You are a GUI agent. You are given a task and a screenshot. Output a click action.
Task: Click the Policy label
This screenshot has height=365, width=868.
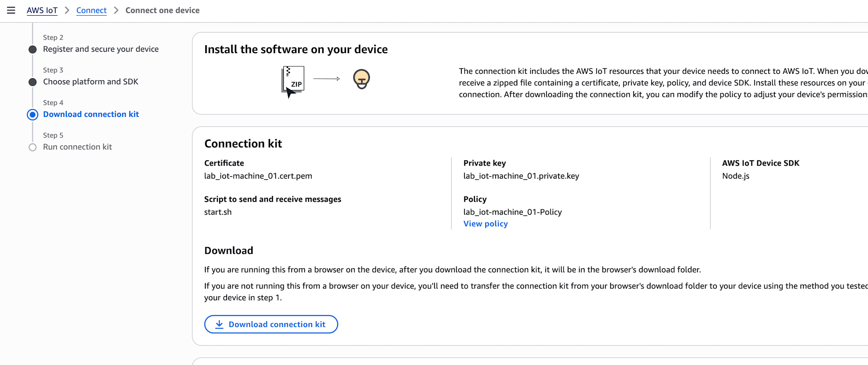475,199
